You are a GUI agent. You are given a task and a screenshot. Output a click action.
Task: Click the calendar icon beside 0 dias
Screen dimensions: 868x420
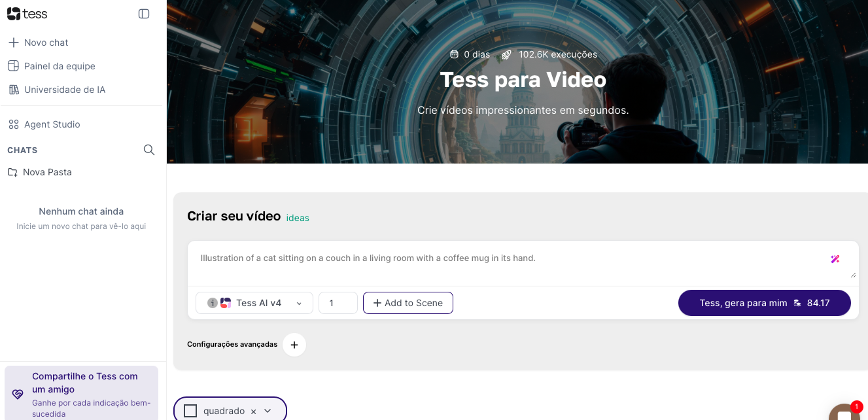tap(455, 54)
